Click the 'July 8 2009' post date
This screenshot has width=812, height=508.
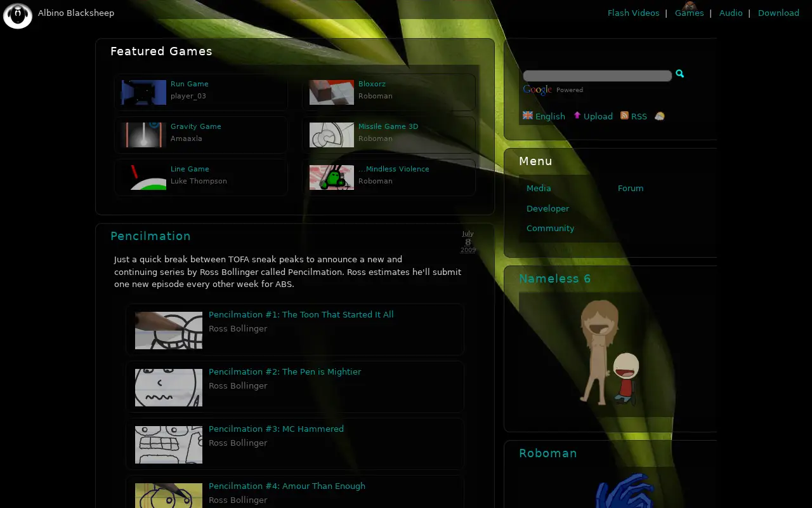click(x=468, y=241)
